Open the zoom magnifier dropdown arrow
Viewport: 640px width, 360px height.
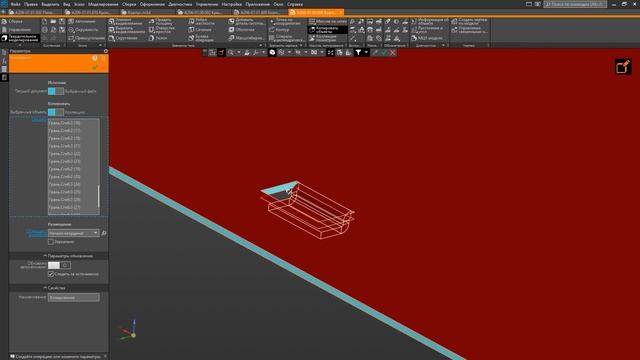tap(239, 52)
